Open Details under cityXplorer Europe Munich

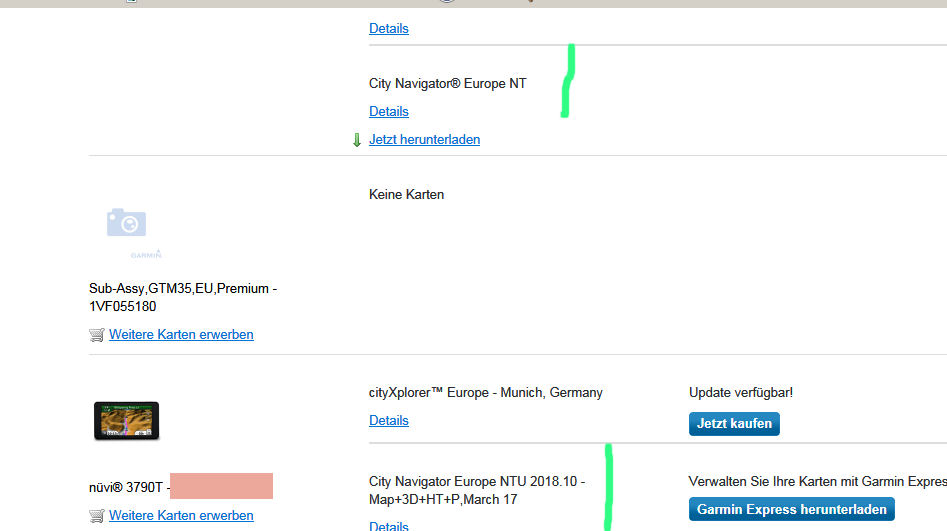coord(388,420)
